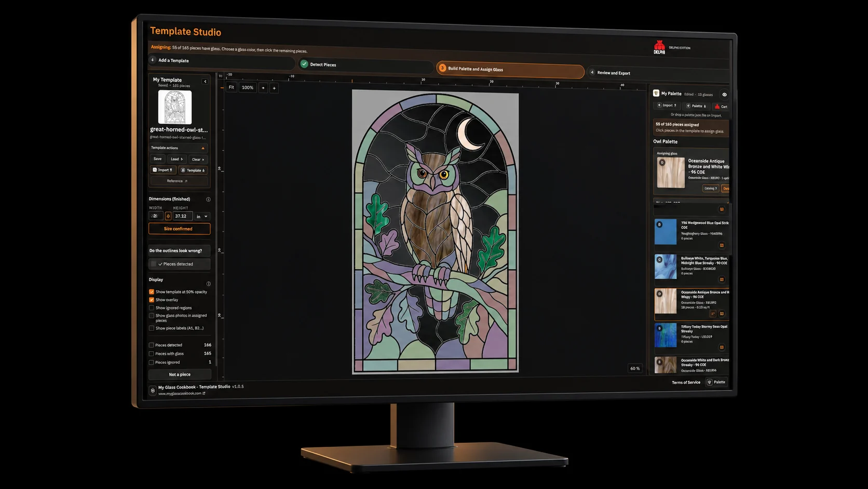The image size is (868, 489).
Task: Click the Fit zoom button
Action: click(232, 87)
